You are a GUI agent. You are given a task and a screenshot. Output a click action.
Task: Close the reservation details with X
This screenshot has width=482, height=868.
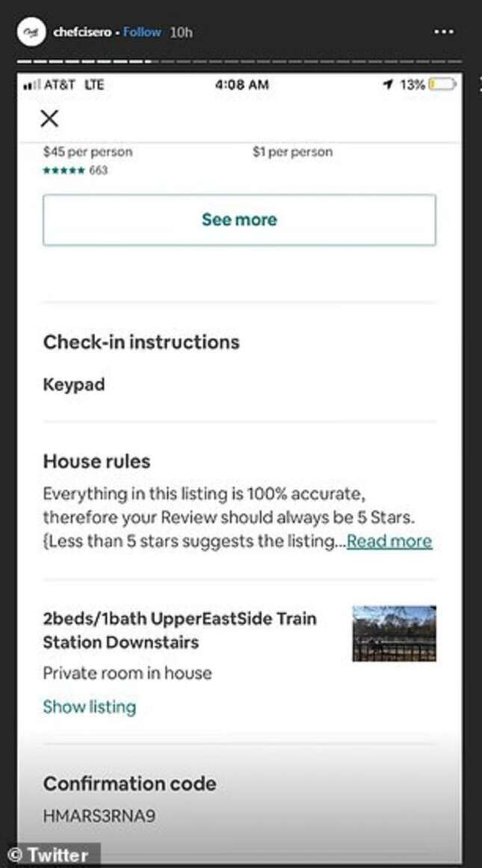(49, 118)
